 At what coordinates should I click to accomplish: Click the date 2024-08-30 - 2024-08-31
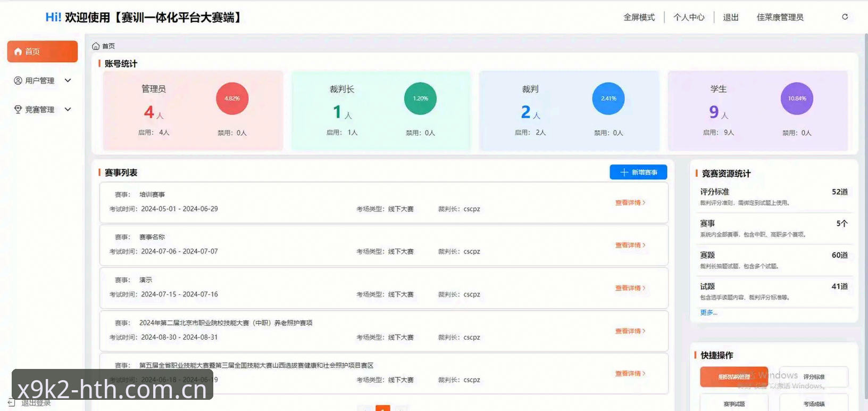coord(179,338)
